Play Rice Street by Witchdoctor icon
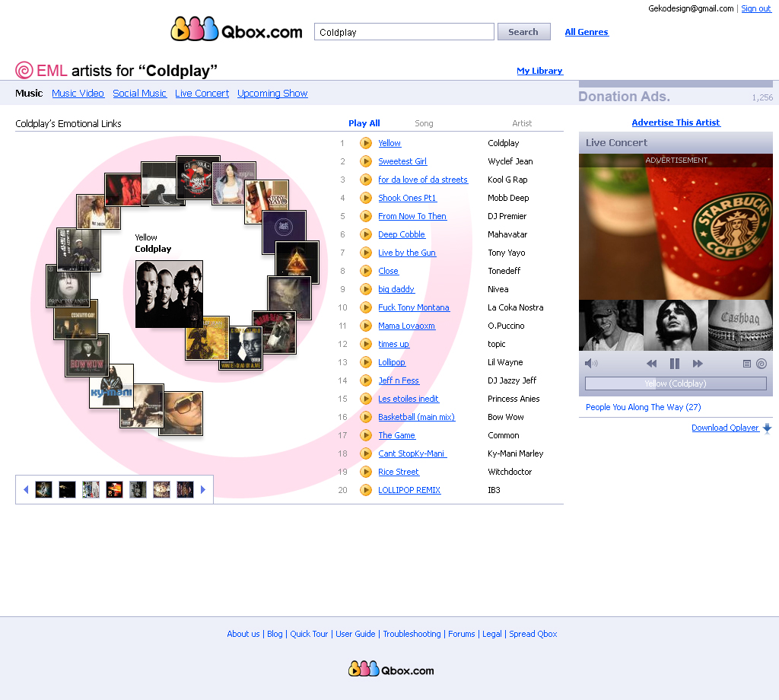 (366, 472)
